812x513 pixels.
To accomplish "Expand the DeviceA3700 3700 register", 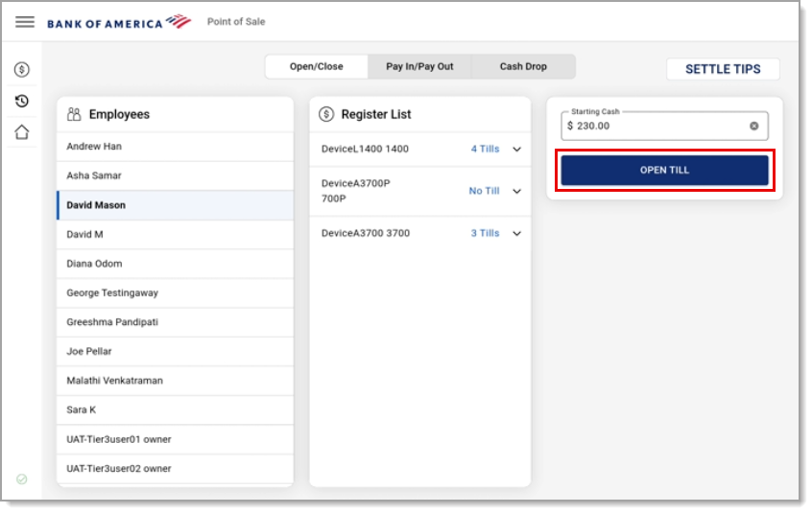I will point(516,233).
